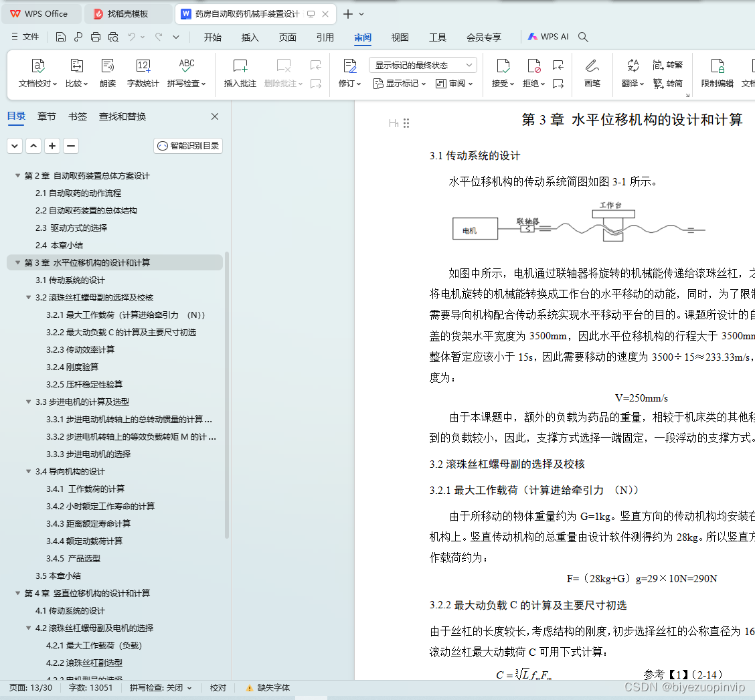This screenshot has width=755, height=700.
Task: Jump to 3.2.4 刚度验算 heading
Action: 72,367
